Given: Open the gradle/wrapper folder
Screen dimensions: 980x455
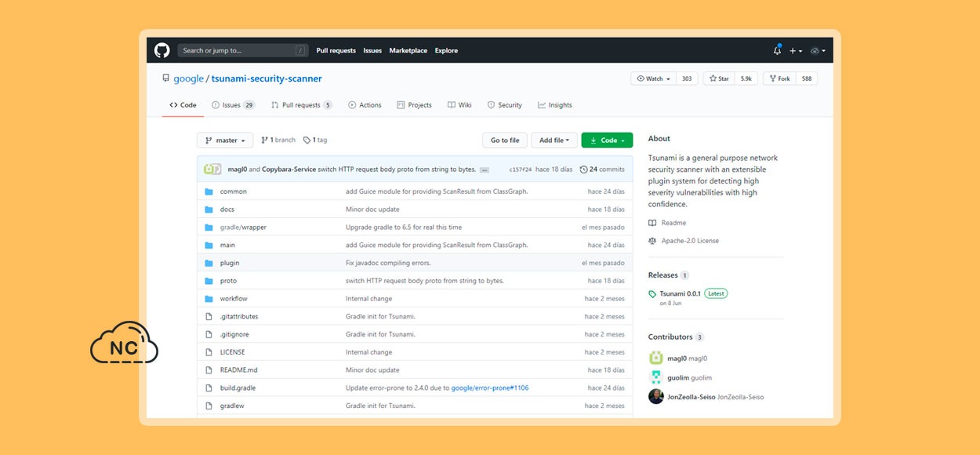Looking at the screenshot, I should [x=243, y=227].
